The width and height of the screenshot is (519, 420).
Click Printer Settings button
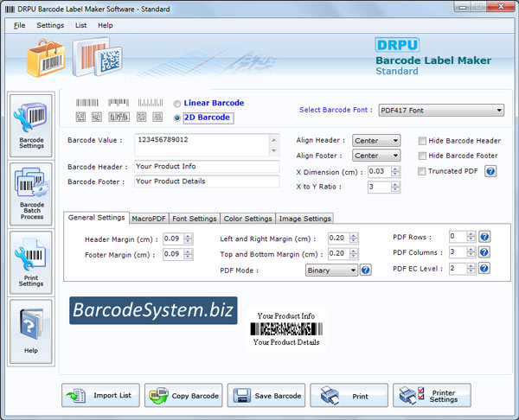click(x=432, y=395)
